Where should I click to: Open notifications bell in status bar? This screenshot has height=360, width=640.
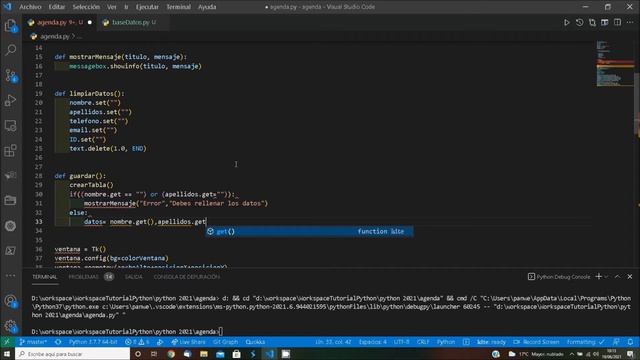631,342
